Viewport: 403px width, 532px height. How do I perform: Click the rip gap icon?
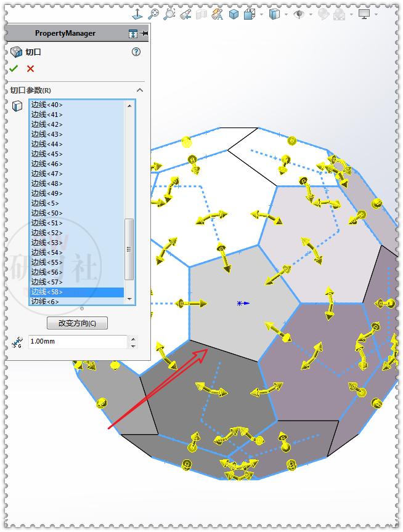tap(17, 342)
